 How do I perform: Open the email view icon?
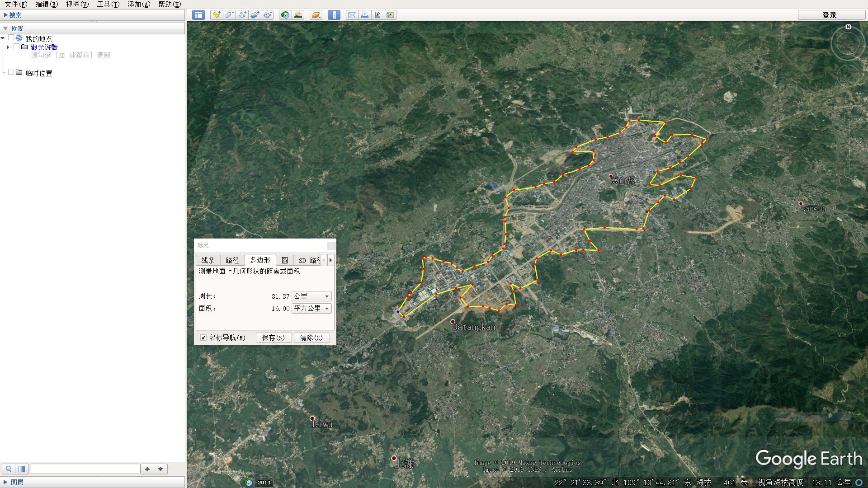[352, 14]
